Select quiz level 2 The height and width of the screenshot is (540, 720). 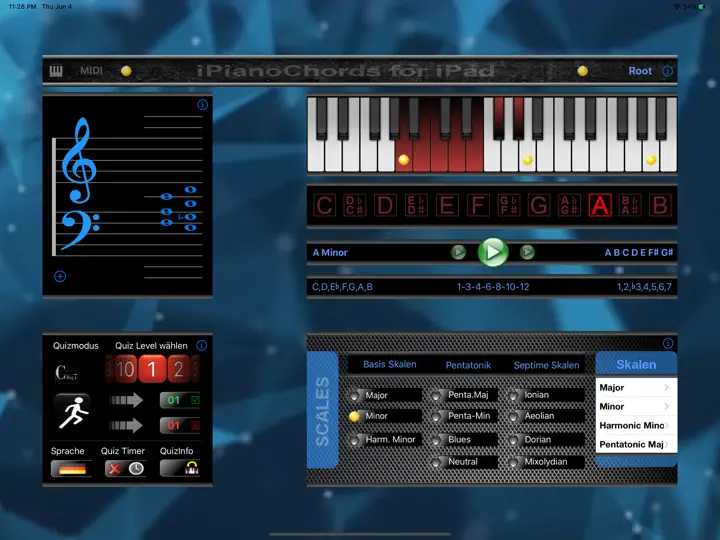[179, 369]
